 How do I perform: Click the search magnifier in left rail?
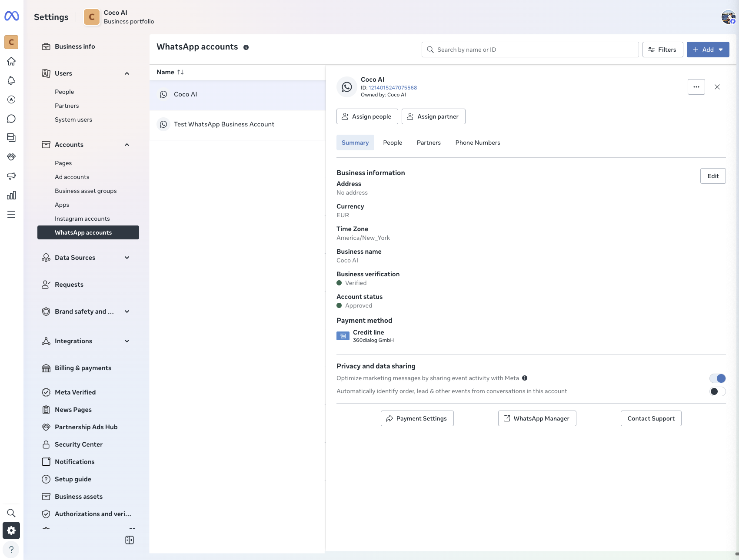click(x=11, y=513)
